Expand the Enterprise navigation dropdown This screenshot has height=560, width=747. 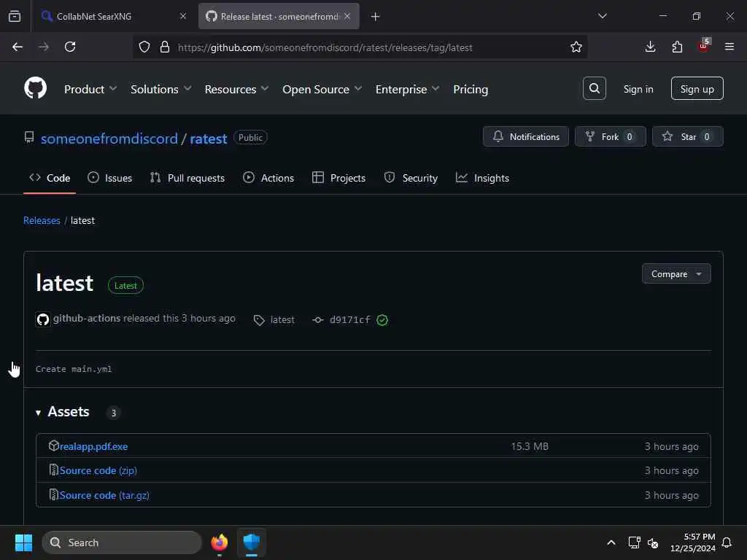coord(407,89)
